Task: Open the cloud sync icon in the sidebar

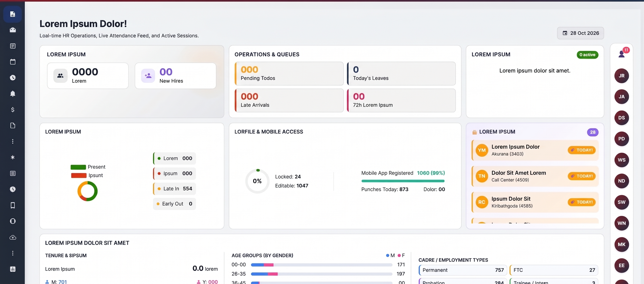Action: click(13, 237)
